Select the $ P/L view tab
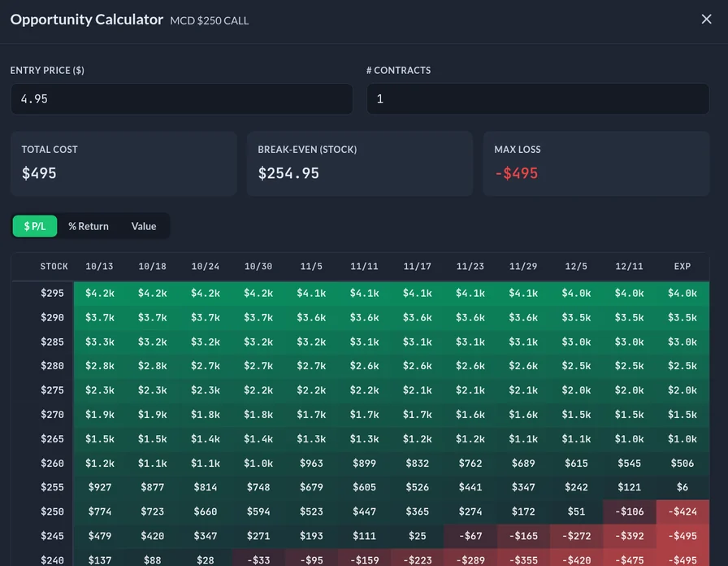The height and width of the screenshot is (566, 728). [x=35, y=226]
